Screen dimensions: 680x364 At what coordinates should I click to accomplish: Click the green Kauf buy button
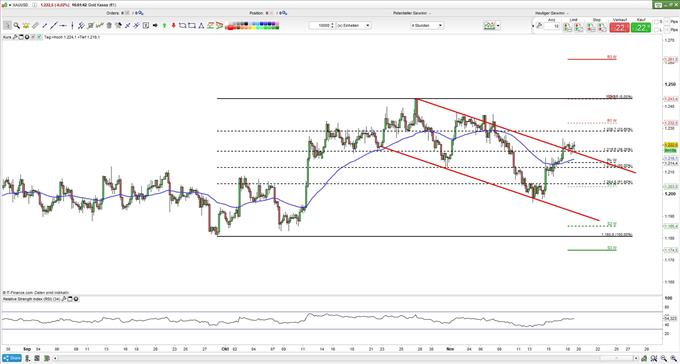coord(641,27)
